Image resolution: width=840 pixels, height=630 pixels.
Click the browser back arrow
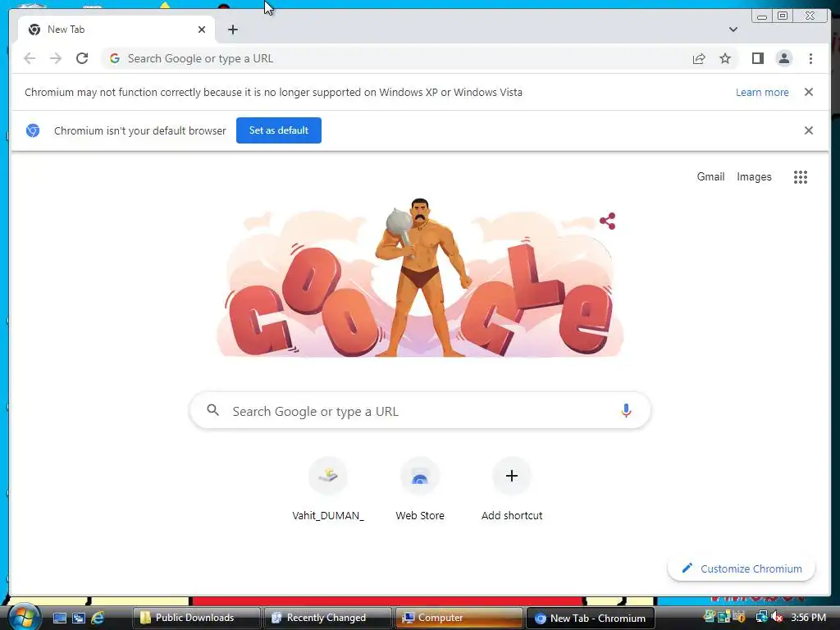click(30, 58)
